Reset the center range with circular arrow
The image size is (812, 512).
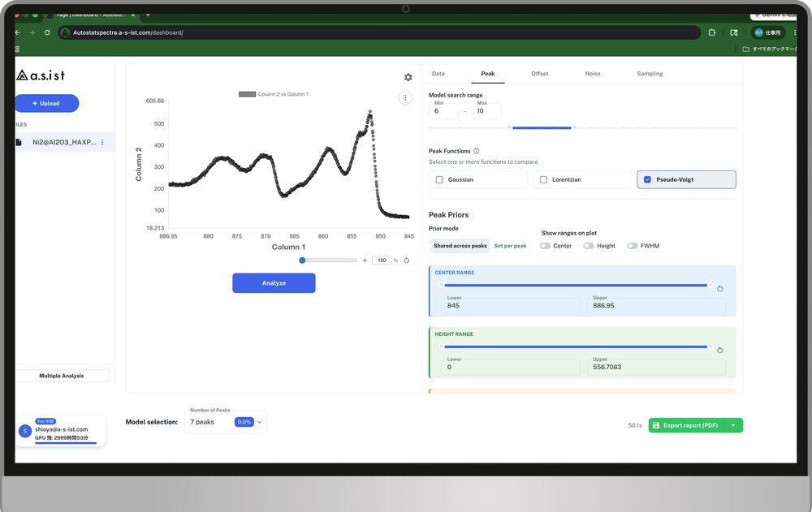pos(719,289)
